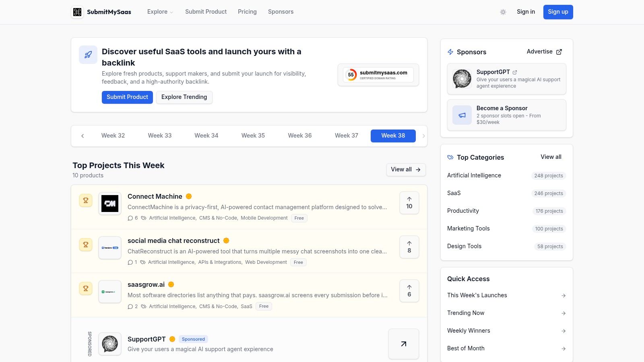Open the Sponsors nav link
Image resolution: width=644 pixels, height=362 pixels.
tap(281, 12)
